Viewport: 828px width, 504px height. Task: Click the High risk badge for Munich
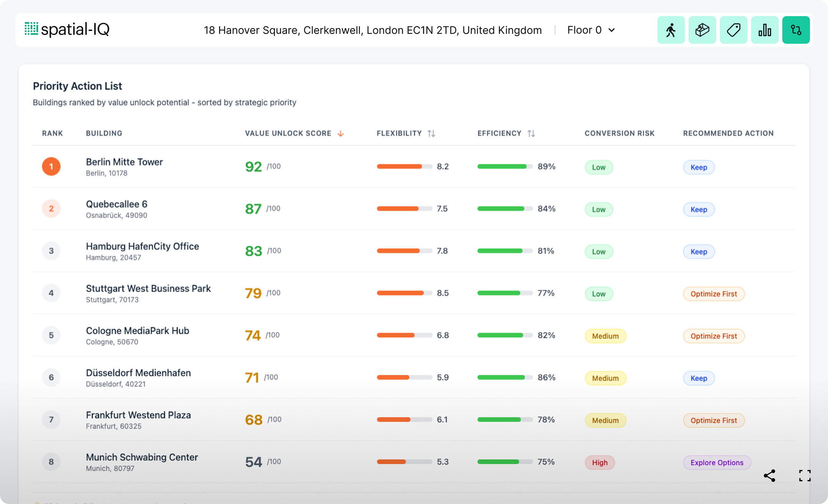tap(599, 462)
